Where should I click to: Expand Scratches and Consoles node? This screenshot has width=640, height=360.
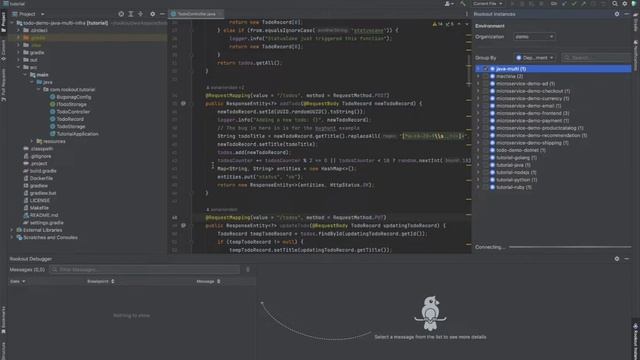[12, 238]
